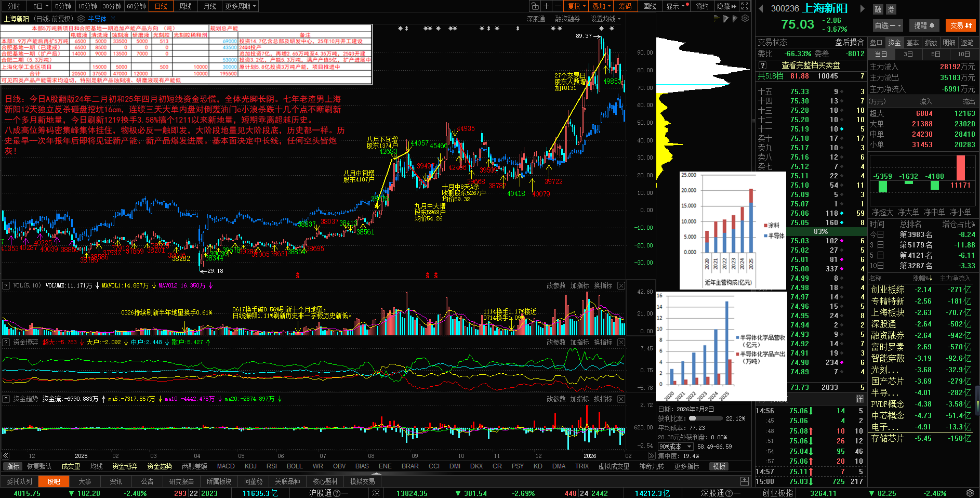980x498 pixels.
Task: Open the 显示 display dropdown
Action: point(677,6)
